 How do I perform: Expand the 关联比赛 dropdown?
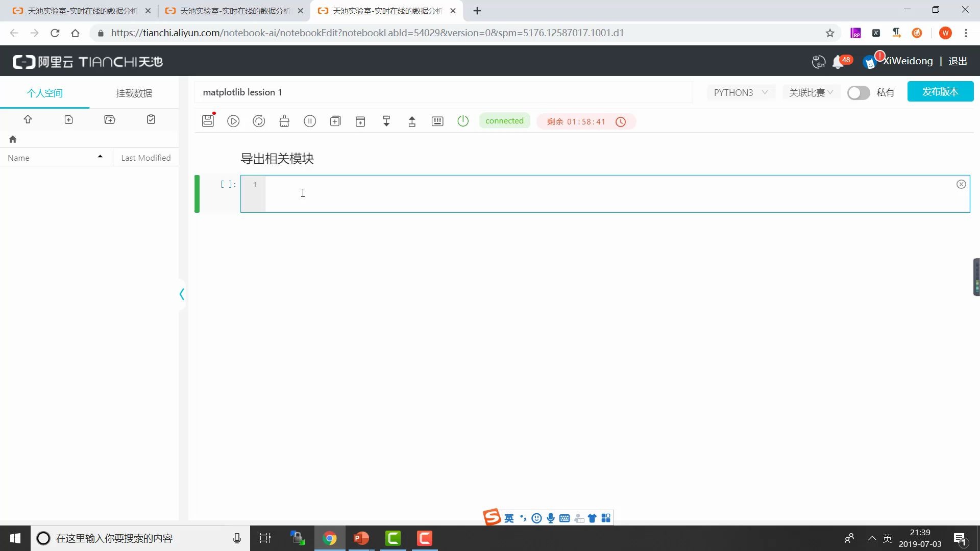(x=811, y=92)
